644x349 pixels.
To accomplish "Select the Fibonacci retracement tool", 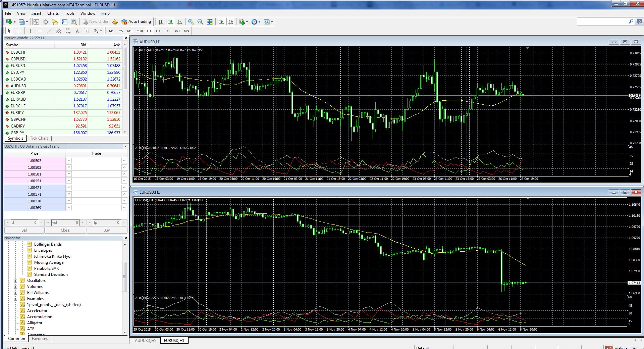I will [x=68, y=31].
